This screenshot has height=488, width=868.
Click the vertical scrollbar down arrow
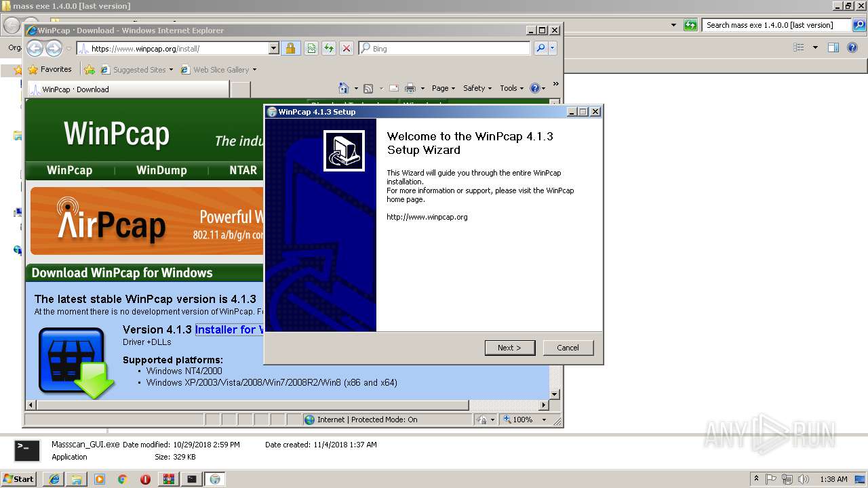[554, 394]
